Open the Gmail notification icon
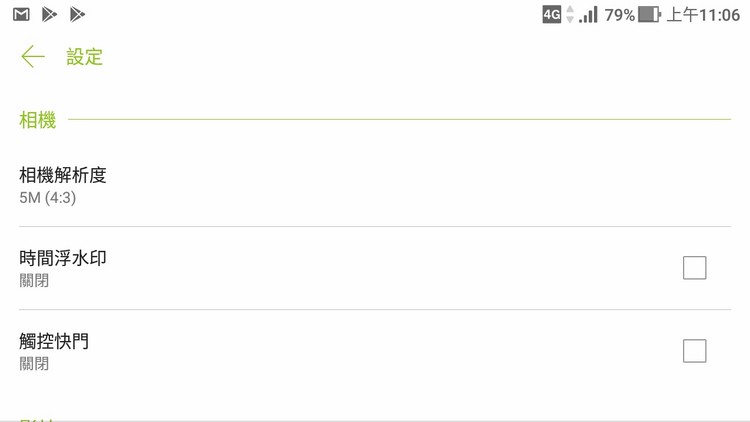The width and height of the screenshot is (750, 422). click(x=21, y=14)
